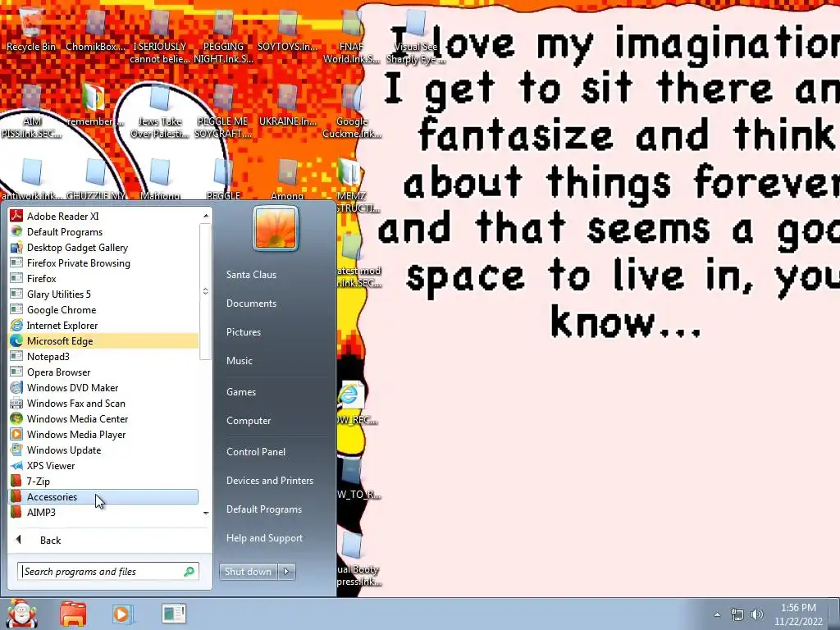840x630 pixels.
Task: Click the volume speaker tray icon
Action: (x=757, y=614)
